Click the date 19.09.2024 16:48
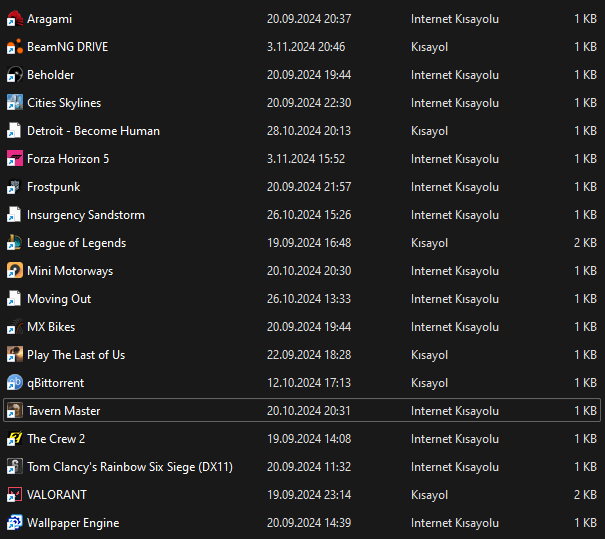Image resolution: width=605 pixels, height=539 pixels. coord(309,243)
